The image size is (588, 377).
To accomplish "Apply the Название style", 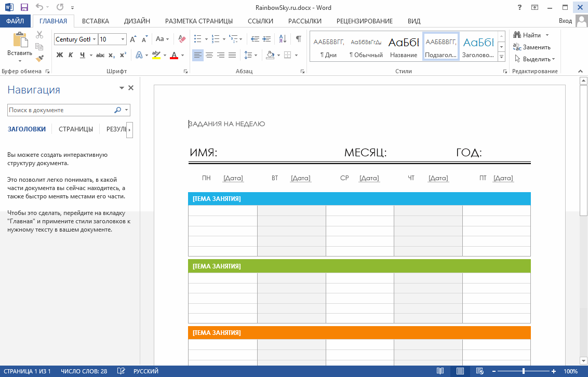I will (x=404, y=47).
